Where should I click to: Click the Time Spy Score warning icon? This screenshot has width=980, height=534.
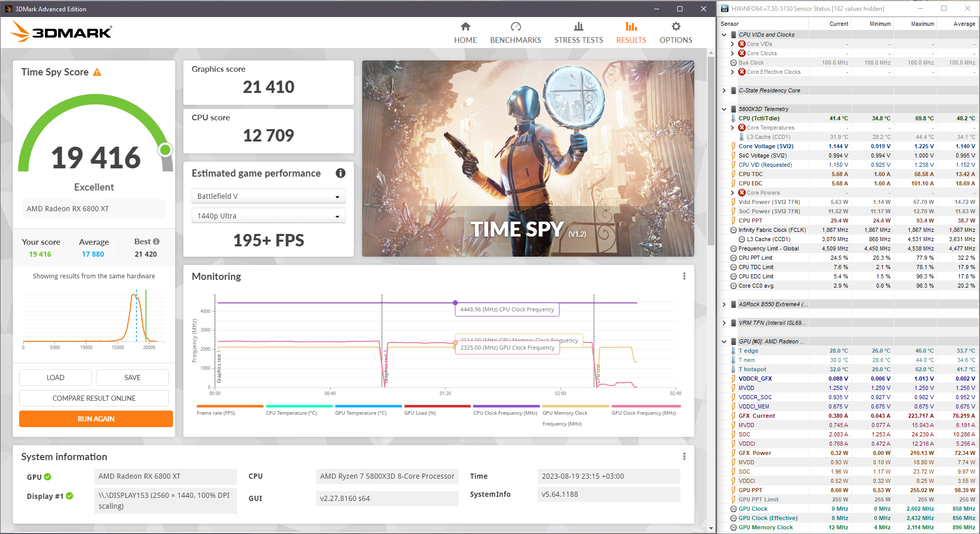click(x=97, y=72)
